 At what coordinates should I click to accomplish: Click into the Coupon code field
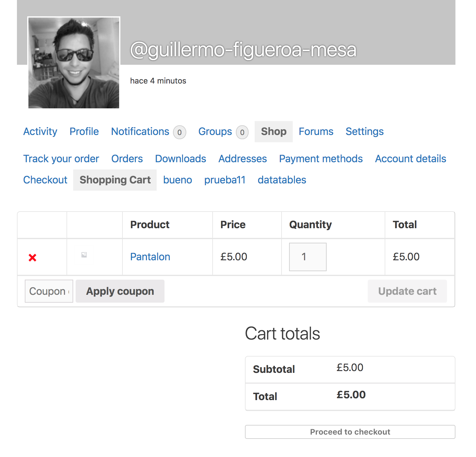click(x=49, y=291)
